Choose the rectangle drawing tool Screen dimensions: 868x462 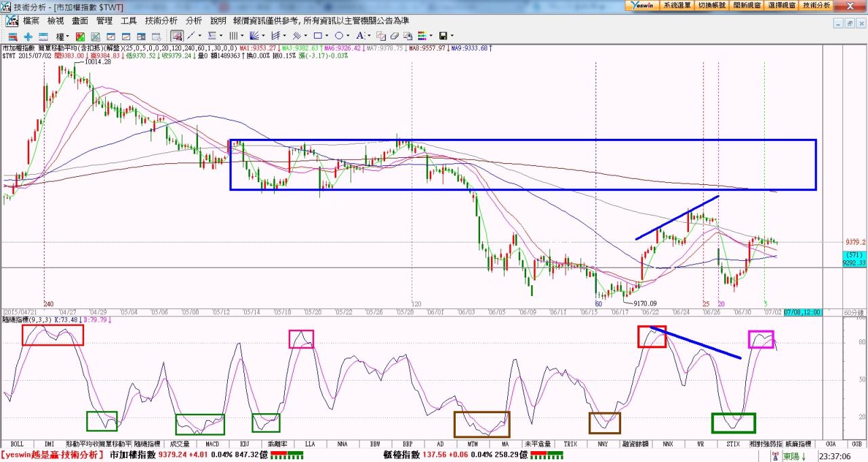click(x=317, y=35)
